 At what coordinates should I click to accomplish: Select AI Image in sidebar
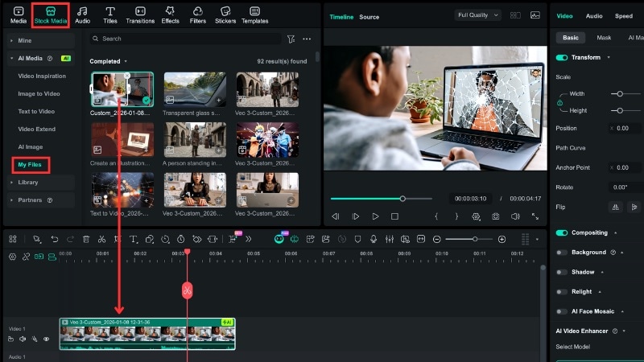(31, 146)
